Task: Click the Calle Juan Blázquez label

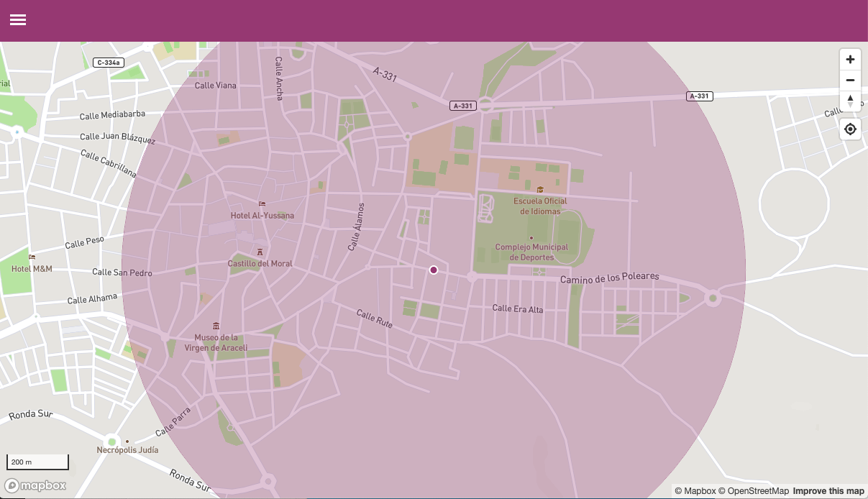Action: tap(118, 137)
